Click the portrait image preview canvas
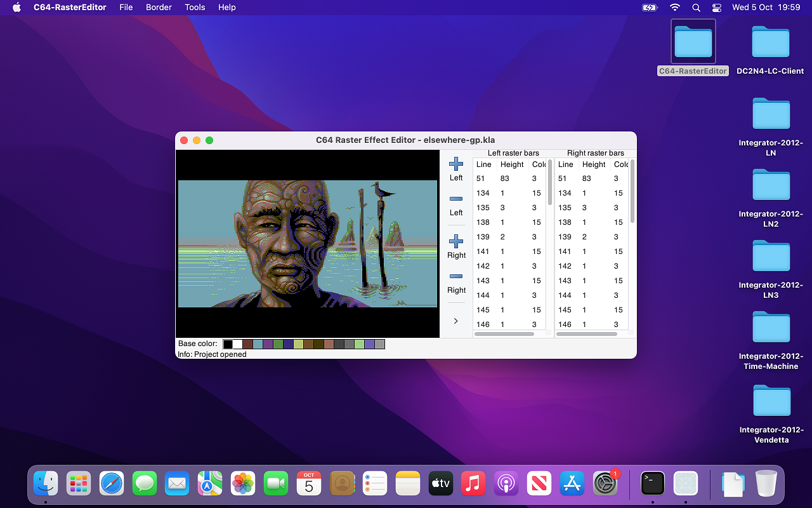The height and width of the screenshot is (508, 812). [x=308, y=244]
